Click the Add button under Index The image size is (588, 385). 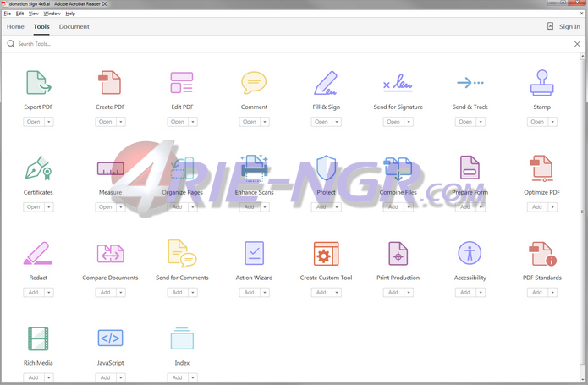click(178, 377)
